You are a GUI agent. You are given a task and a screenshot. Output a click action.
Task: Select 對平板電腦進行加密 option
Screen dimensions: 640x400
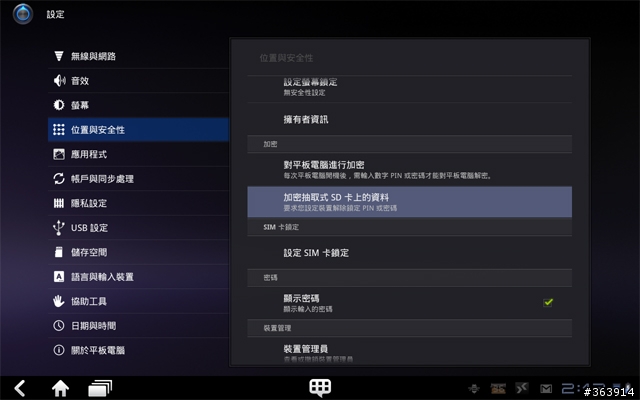[x=409, y=170]
